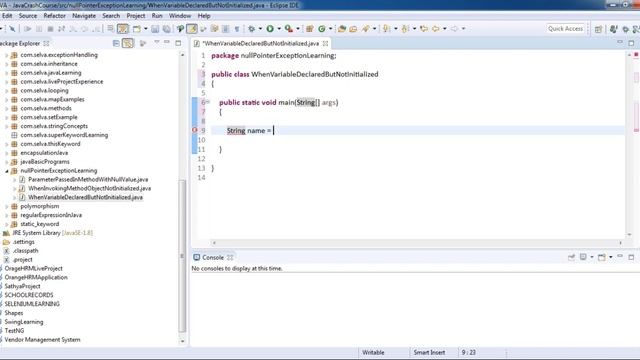Image resolution: width=640 pixels, height=360 pixels.
Task: Open the Back history dropdown arrow
Action: [x=444, y=29]
